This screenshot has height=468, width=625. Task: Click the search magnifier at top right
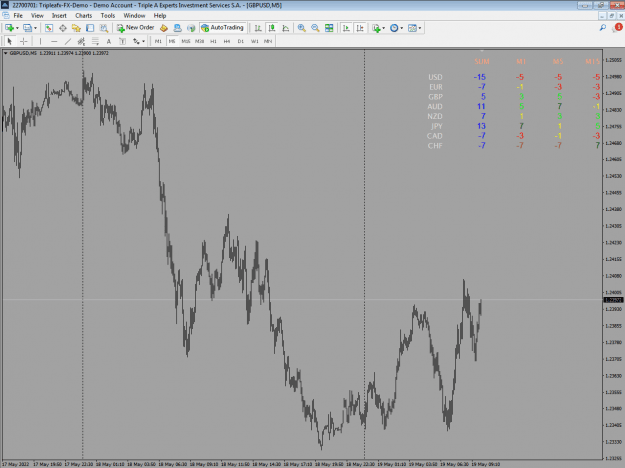[603, 28]
